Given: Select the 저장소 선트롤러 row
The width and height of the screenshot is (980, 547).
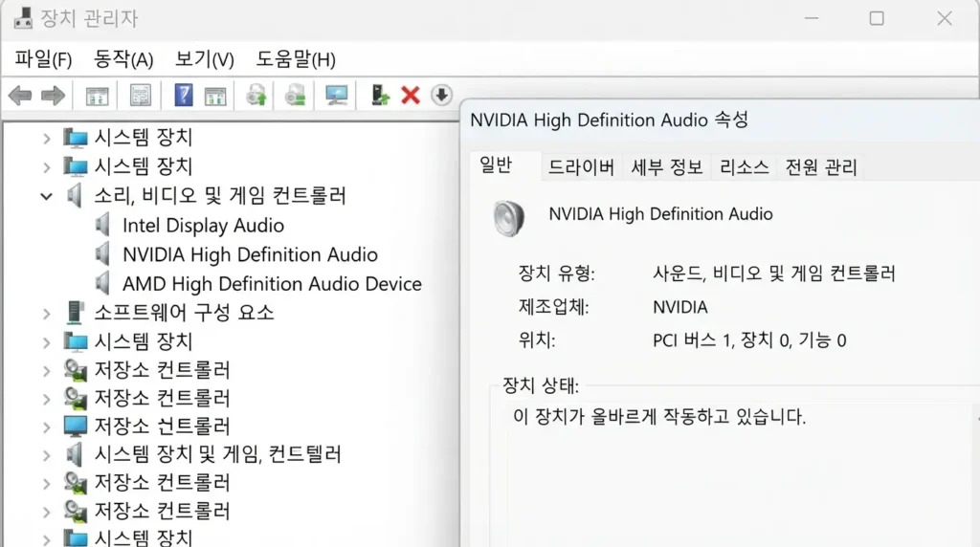Looking at the screenshot, I should (x=163, y=427).
